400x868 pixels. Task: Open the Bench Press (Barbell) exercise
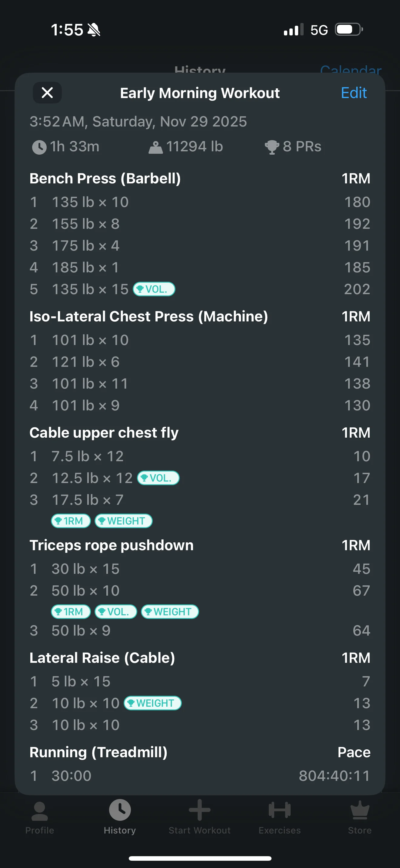105,178
